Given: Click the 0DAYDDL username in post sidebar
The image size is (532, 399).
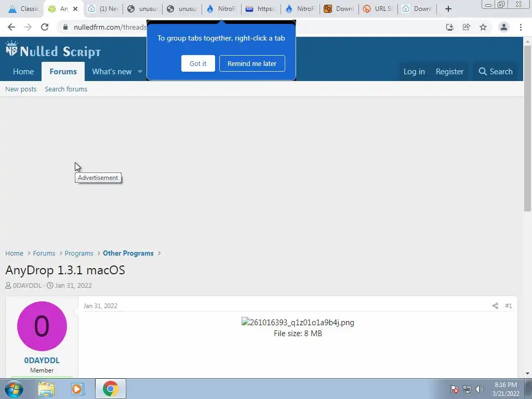Looking at the screenshot, I should [x=42, y=361].
